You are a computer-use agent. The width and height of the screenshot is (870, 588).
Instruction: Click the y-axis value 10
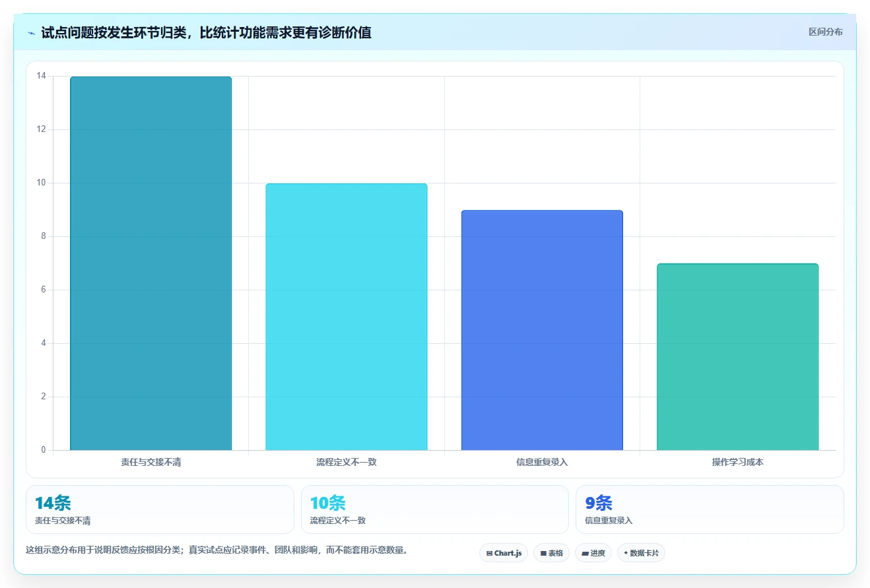point(42,183)
